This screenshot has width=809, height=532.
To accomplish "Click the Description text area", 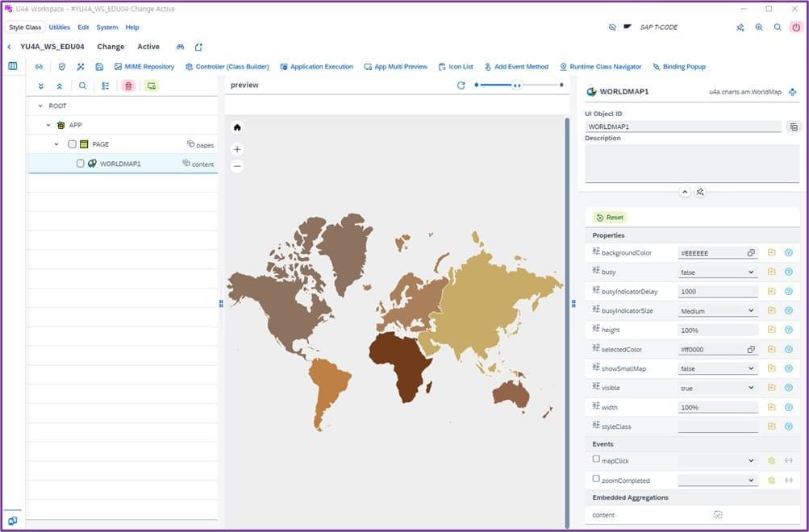I will (692, 164).
